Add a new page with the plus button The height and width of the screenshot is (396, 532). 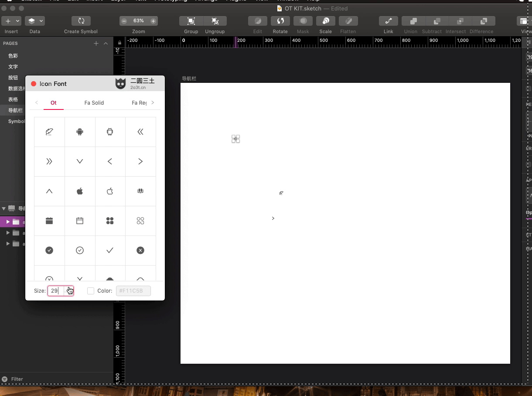(x=96, y=43)
